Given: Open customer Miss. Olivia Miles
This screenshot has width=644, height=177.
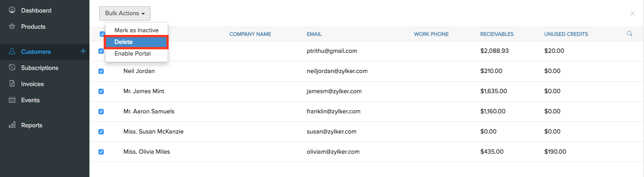Looking at the screenshot, I should [x=147, y=151].
